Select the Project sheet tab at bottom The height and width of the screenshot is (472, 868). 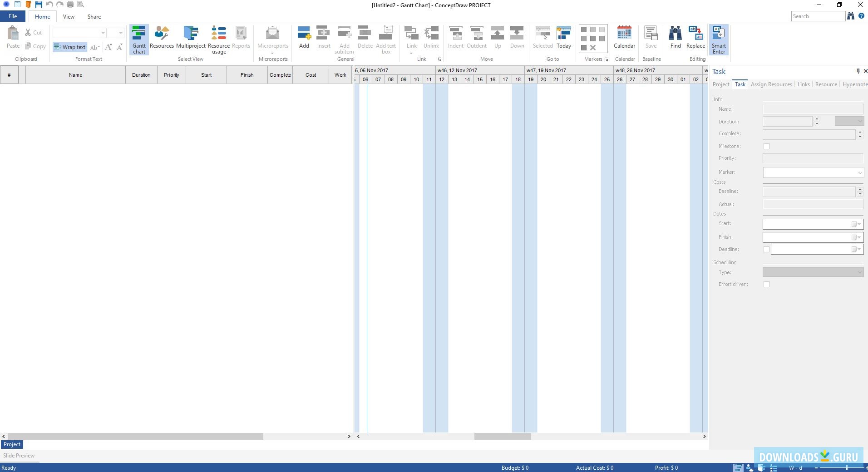point(12,444)
